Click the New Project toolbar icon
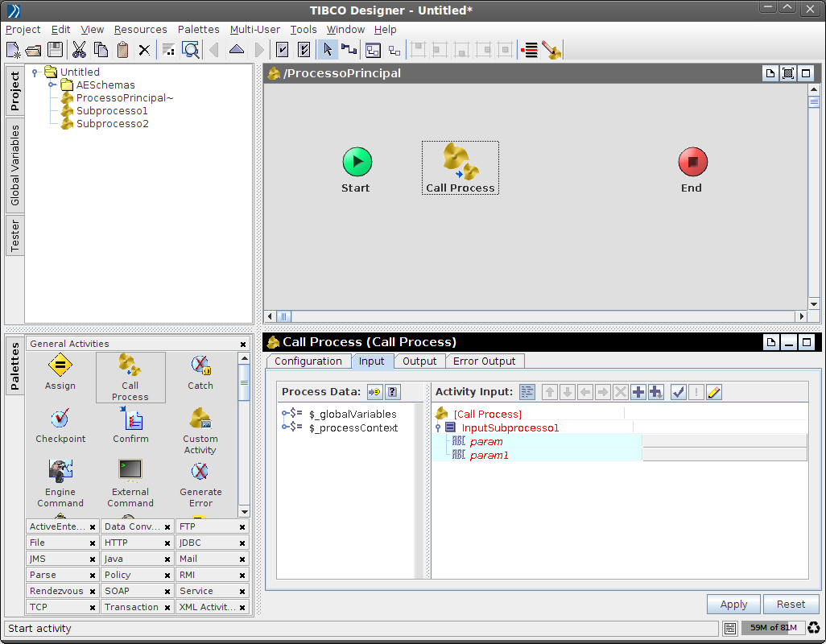The width and height of the screenshot is (826, 644). point(13,50)
